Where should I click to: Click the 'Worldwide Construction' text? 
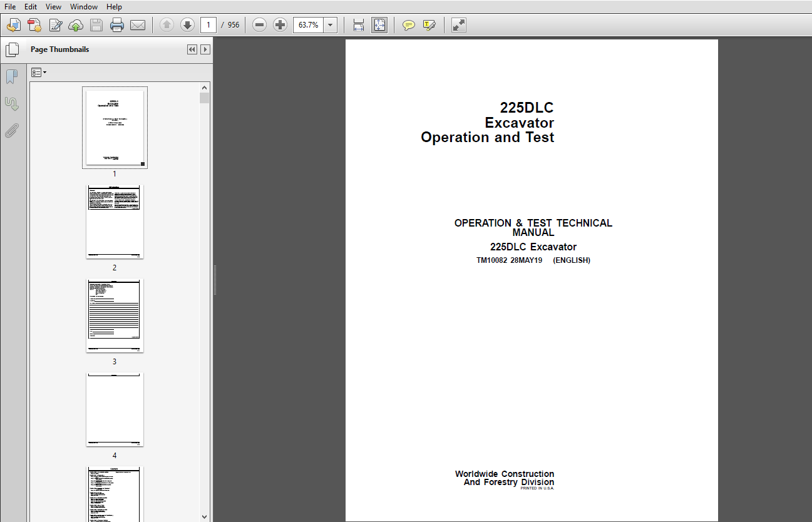pos(505,474)
